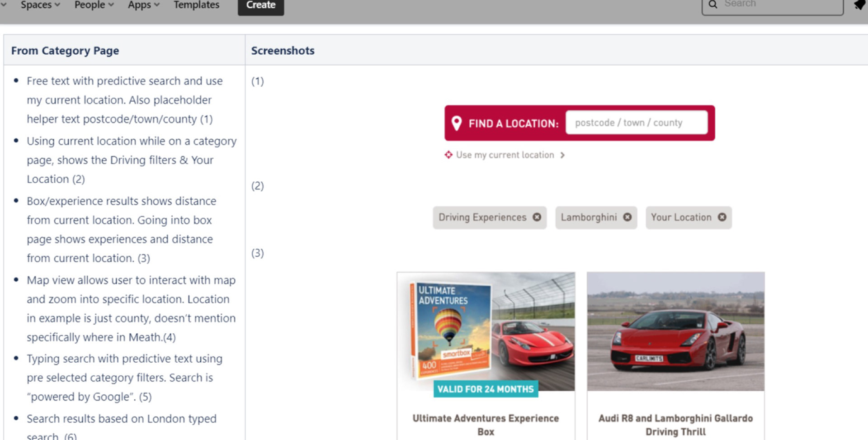Click the Driving Experiences filter chip label
The height and width of the screenshot is (440, 868).
[x=482, y=218]
